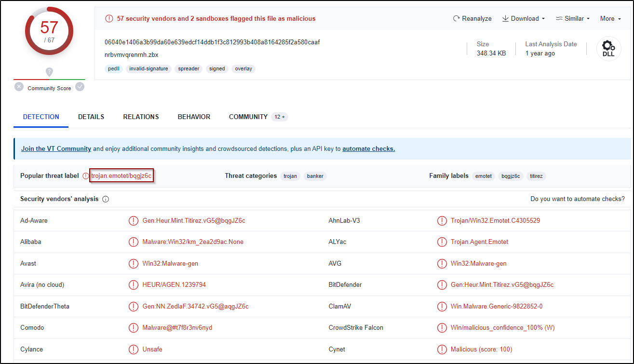634x364 pixels.
Task: Switch to the DETECTION tab
Action: pyautogui.click(x=41, y=117)
